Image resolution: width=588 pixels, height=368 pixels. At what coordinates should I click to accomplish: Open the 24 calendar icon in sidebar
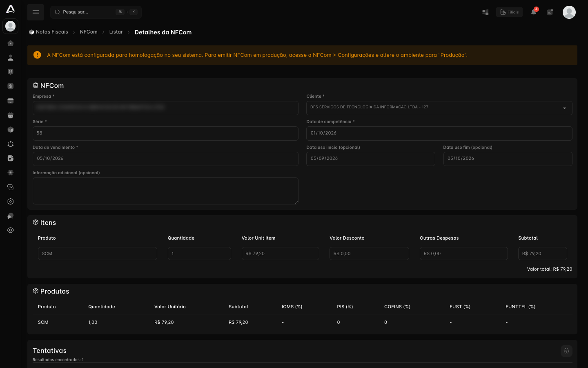pos(11,72)
